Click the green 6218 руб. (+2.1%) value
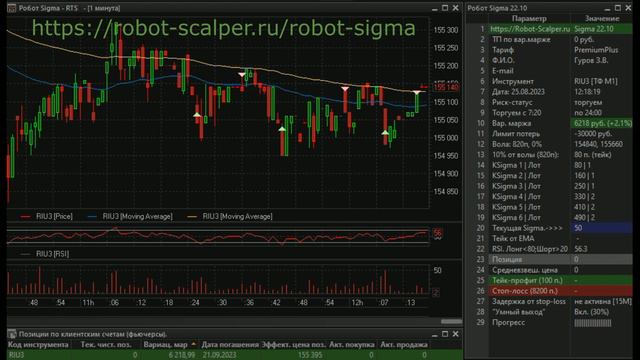Screen dimensions: 640x360 (x=602, y=123)
